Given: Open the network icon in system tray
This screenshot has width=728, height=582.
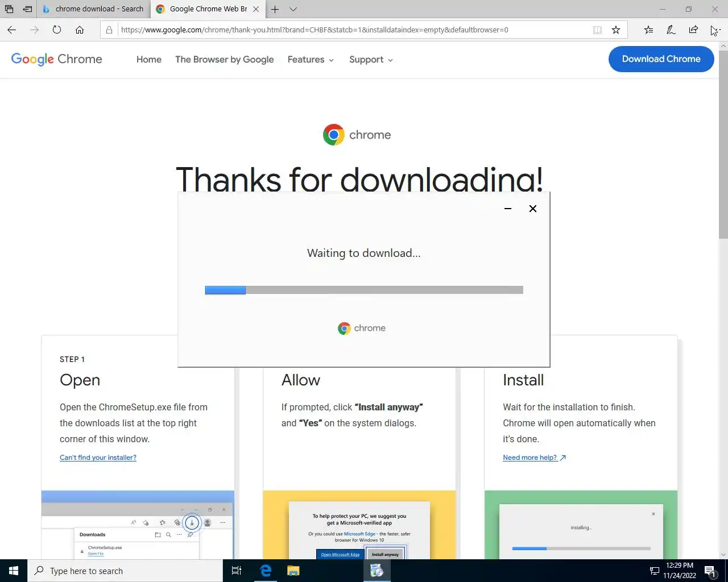Looking at the screenshot, I should click(655, 571).
